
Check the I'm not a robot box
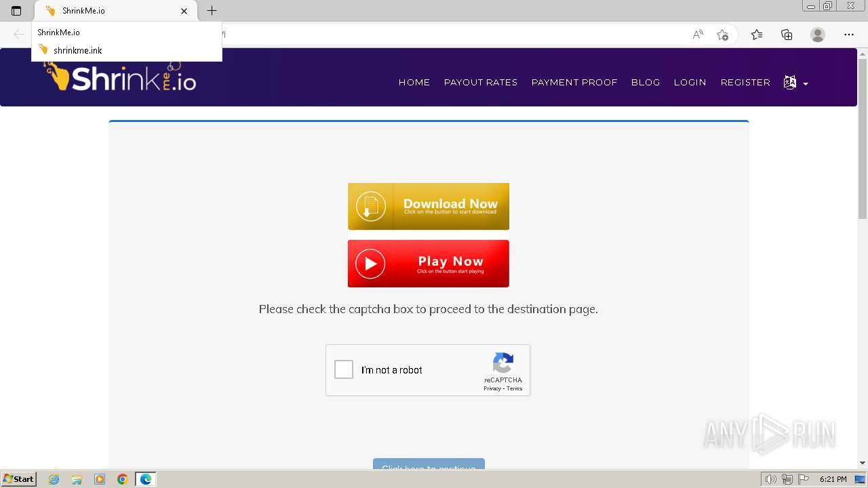344,369
